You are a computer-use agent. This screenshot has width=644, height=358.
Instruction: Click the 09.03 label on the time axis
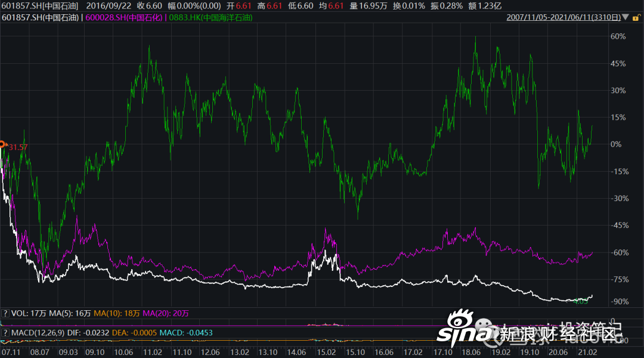tap(68, 352)
